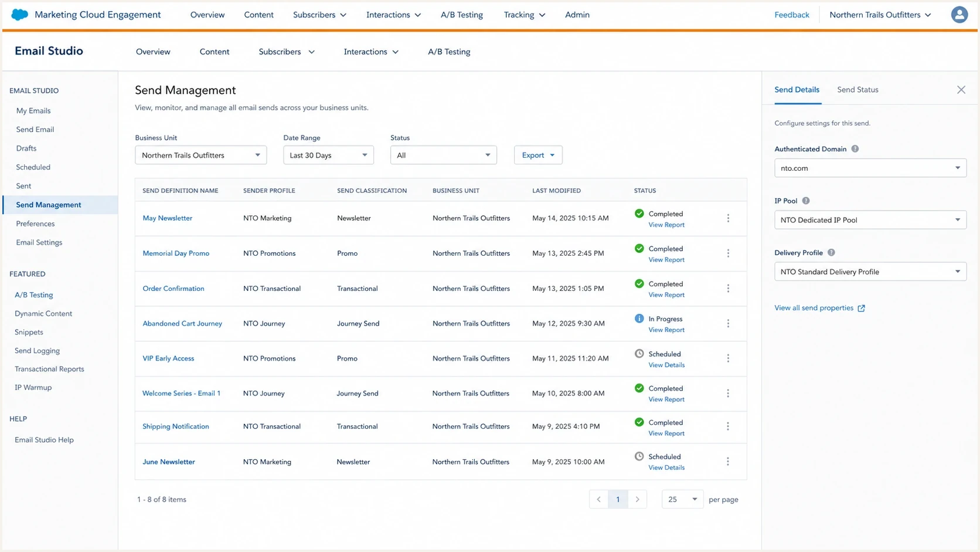Open row actions menu for June Newsletter
Viewport: 980px width, 552px height.
728,462
